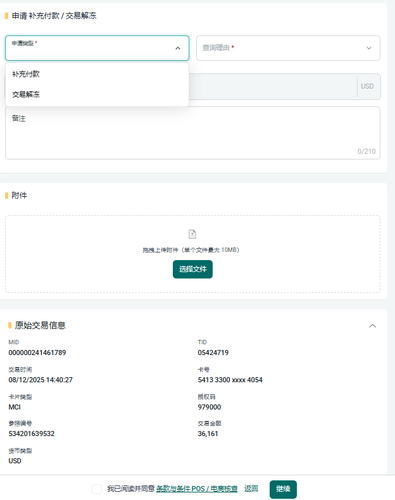The image size is (395, 500).
Task: Click card type value MCI
Action: [x=14, y=407]
